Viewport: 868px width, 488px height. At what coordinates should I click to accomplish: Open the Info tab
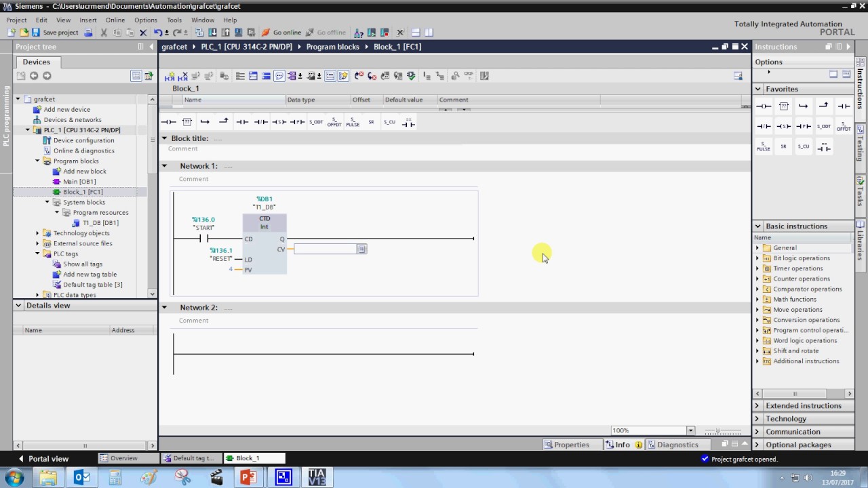(622, 445)
